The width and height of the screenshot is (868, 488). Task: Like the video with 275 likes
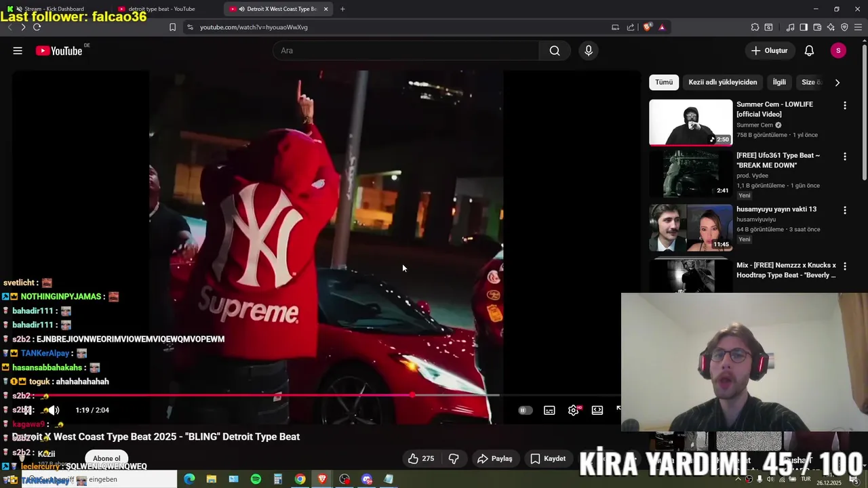(421, 459)
